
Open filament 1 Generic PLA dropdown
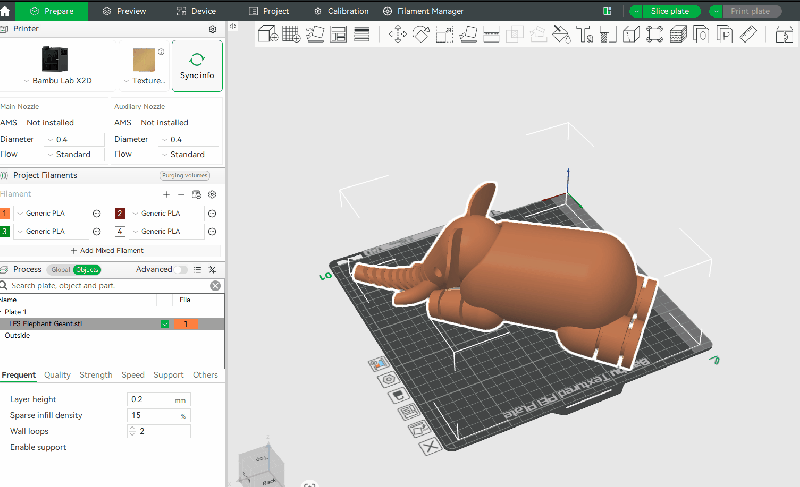tap(51, 213)
